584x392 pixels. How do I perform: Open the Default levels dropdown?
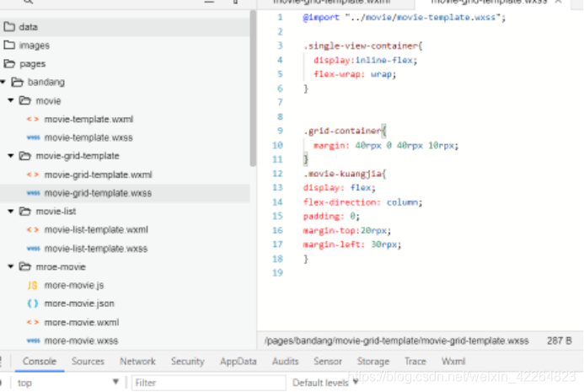[325, 383]
